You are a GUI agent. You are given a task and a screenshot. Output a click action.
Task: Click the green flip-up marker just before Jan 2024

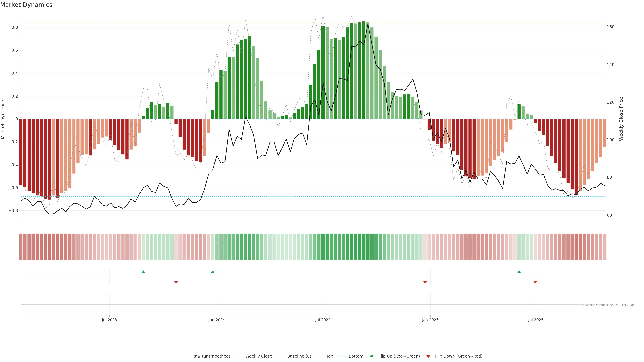coord(213,272)
